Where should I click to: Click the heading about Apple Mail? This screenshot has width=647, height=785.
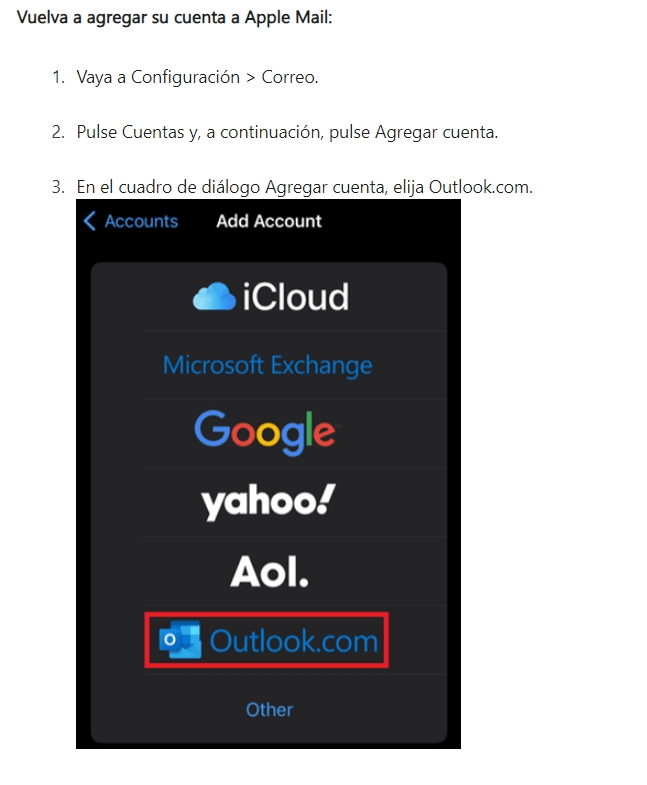[174, 18]
